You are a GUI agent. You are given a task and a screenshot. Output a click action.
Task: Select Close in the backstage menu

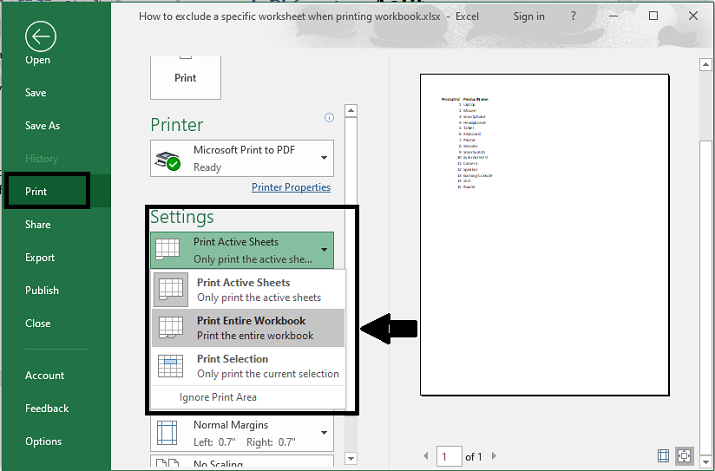(x=38, y=323)
